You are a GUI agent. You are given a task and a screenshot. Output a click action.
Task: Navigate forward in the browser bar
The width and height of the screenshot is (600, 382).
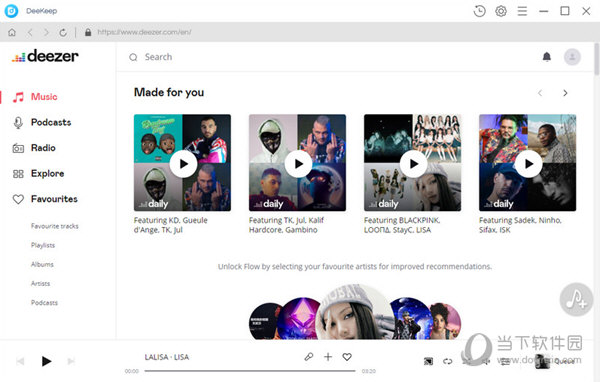tap(46, 32)
